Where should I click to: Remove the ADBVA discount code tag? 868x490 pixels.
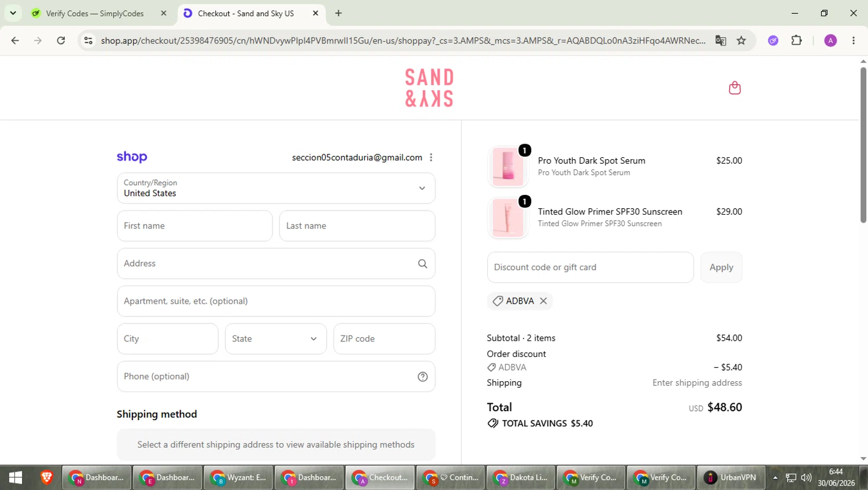pyautogui.click(x=543, y=301)
